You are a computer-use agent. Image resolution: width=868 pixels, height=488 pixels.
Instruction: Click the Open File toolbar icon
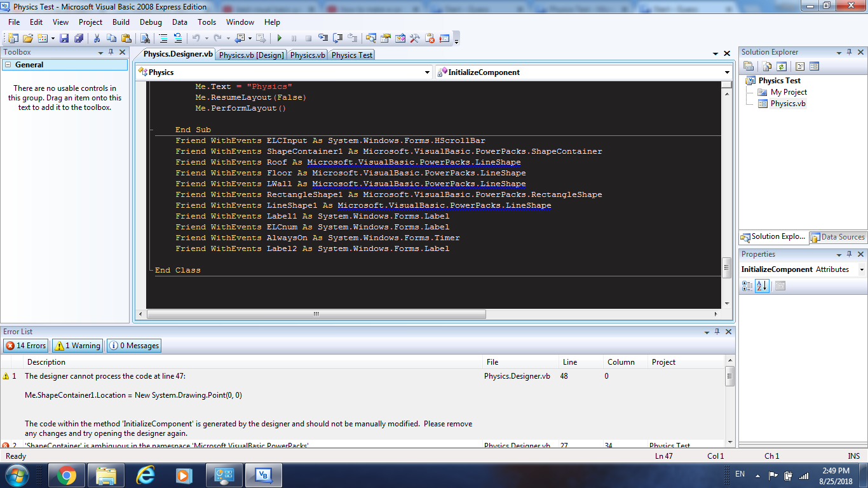tap(28, 38)
